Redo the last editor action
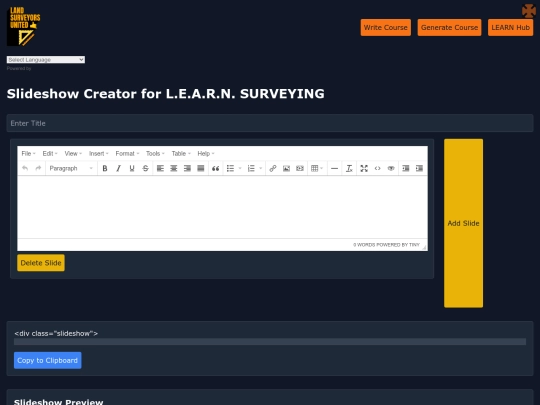This screenshot has width=540, height=405. (38, 168)
